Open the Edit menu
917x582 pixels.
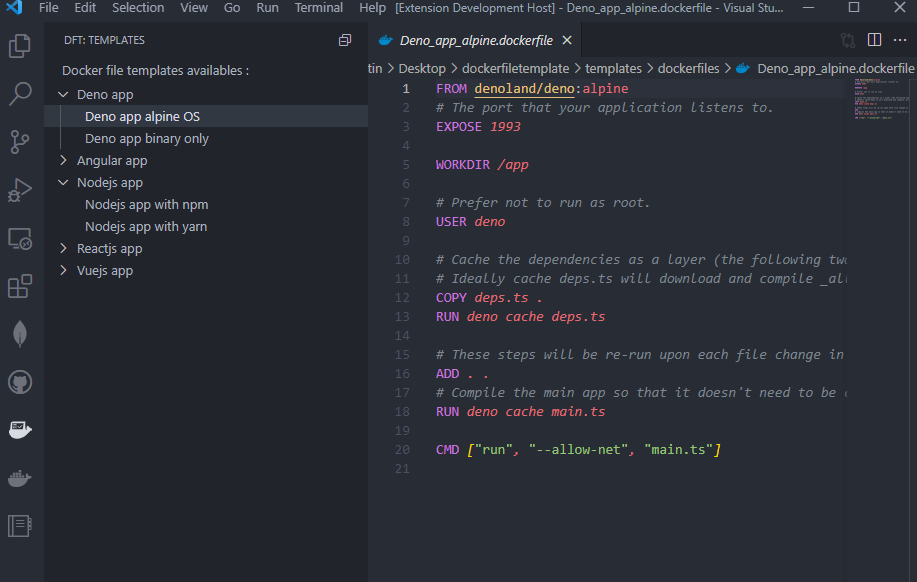(x=85, y=8)
